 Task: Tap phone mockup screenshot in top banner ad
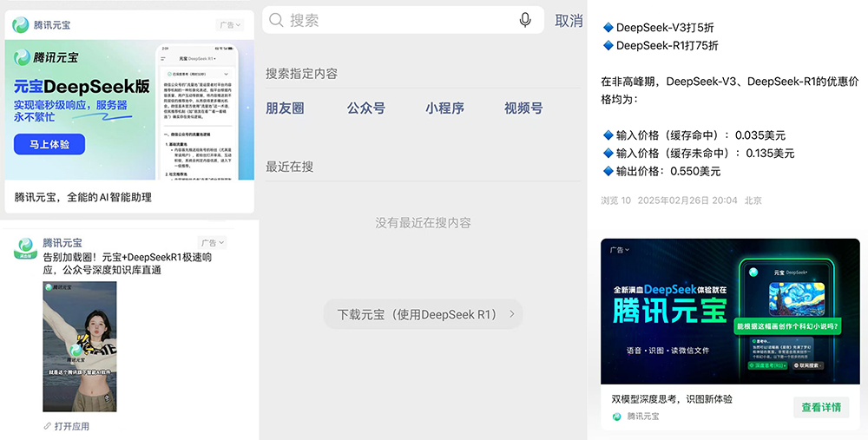pyautogui.click(x=197, y=112)
